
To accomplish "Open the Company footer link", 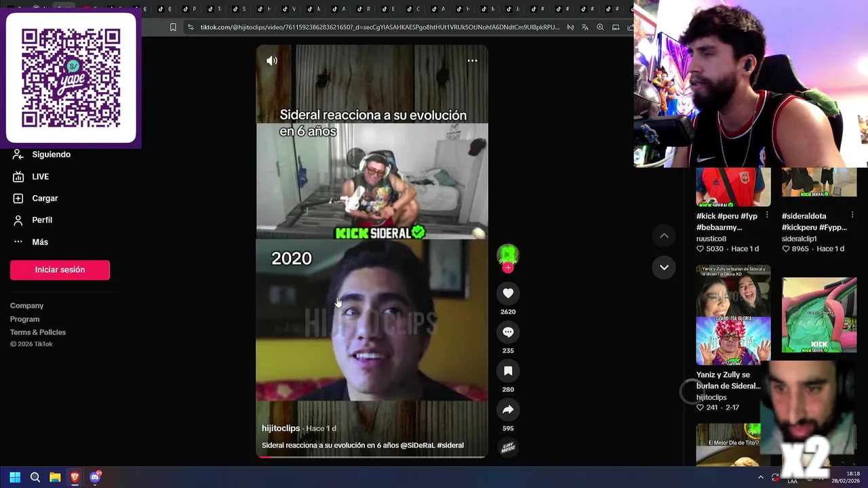I will tap(26, 306).
